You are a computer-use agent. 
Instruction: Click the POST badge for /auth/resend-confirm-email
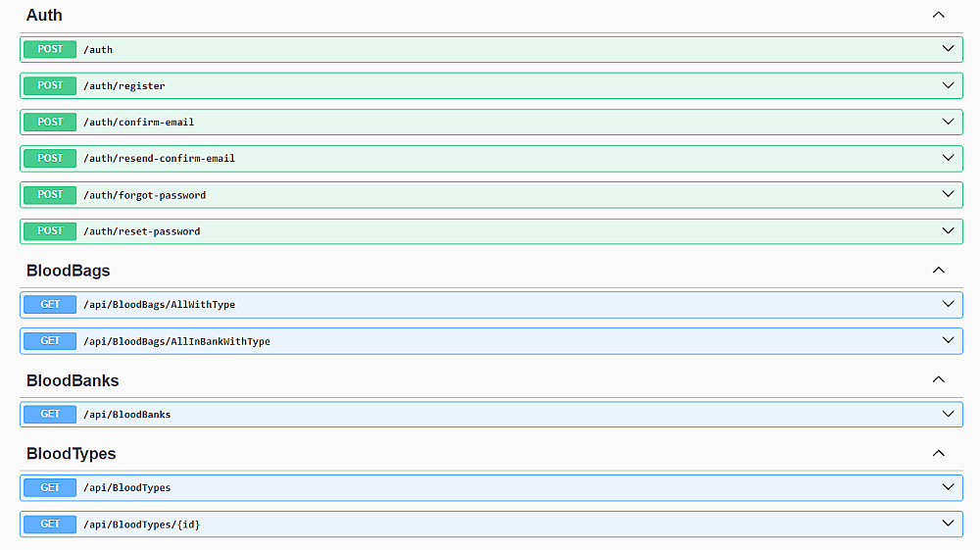tap(50, 158)
